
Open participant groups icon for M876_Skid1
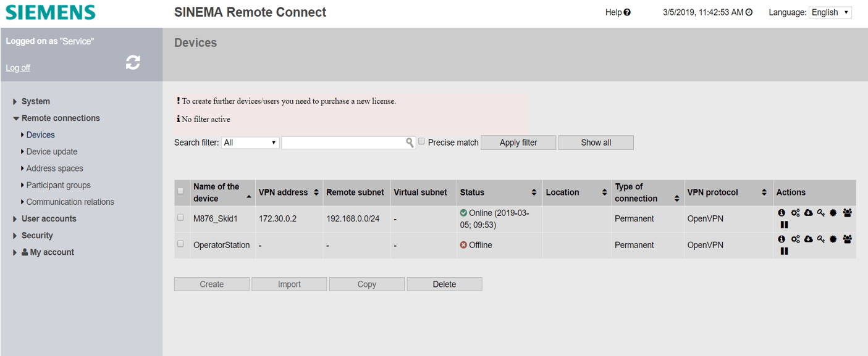click(x=847, y=213)
